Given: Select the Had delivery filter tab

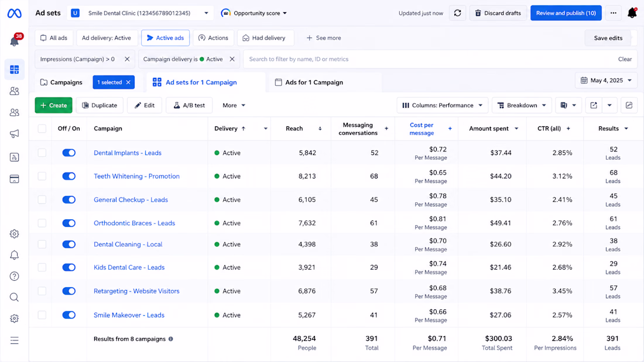Looking at the screenshot, I should click(263, 38).
